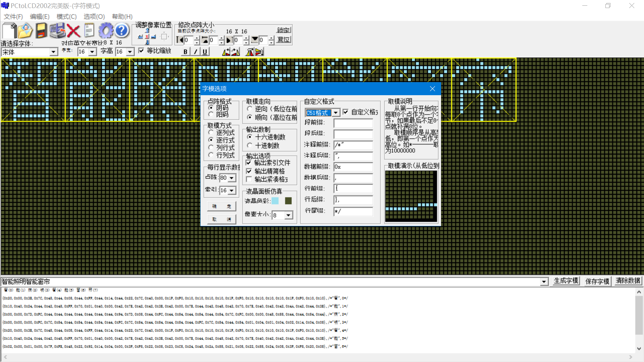The height and width of the screenshot is (362, 644).
Task: Enable 等比缩放 checkbox
Action: [141, 51]
